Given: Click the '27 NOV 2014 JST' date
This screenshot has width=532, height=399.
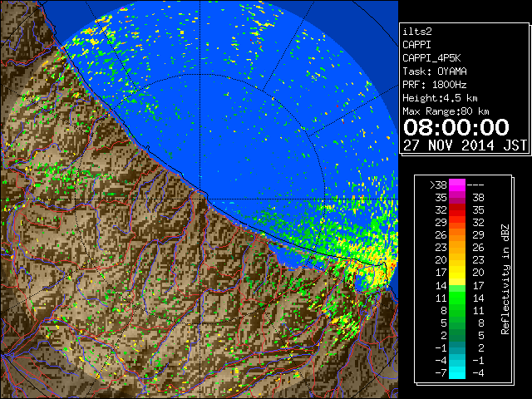Looking at the screenshot, I should click(465, 145).
